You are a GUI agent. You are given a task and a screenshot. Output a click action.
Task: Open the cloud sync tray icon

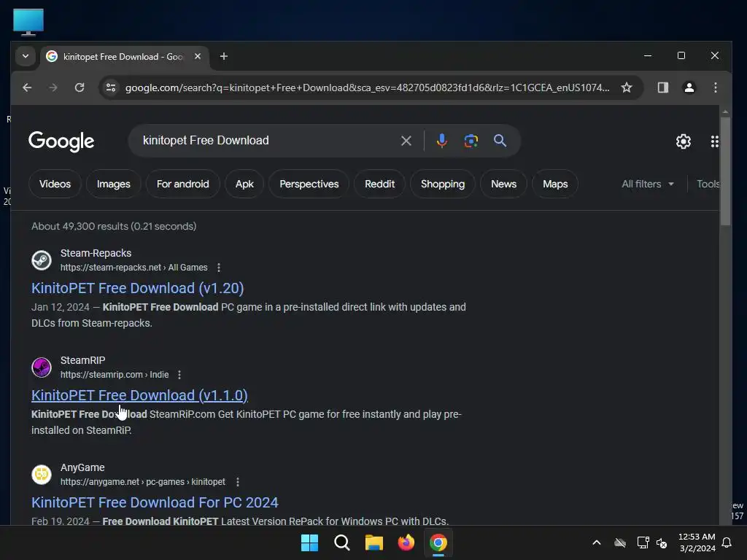pos(620,542)
